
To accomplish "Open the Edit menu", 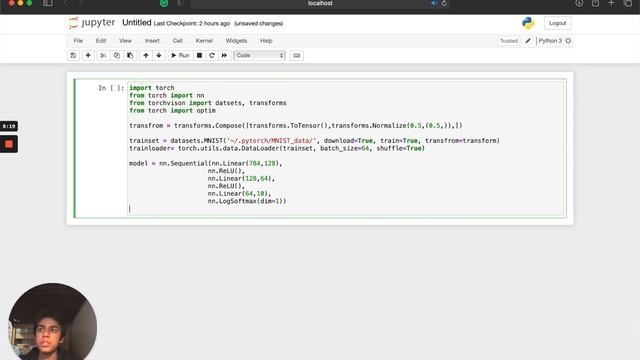I will (x=101, y=41).
